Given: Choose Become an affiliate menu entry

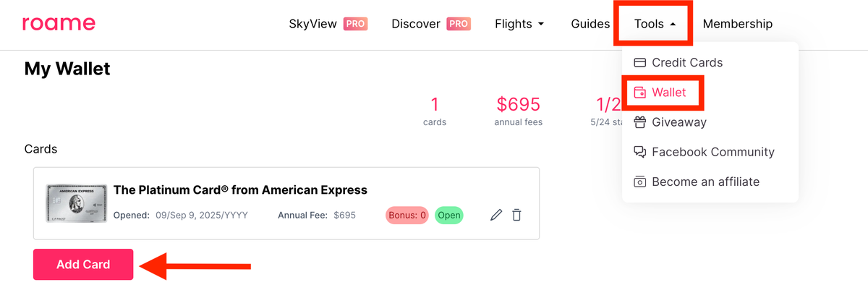Looking at the screenshot, I should pyautogui.click(x=705, y=182).
